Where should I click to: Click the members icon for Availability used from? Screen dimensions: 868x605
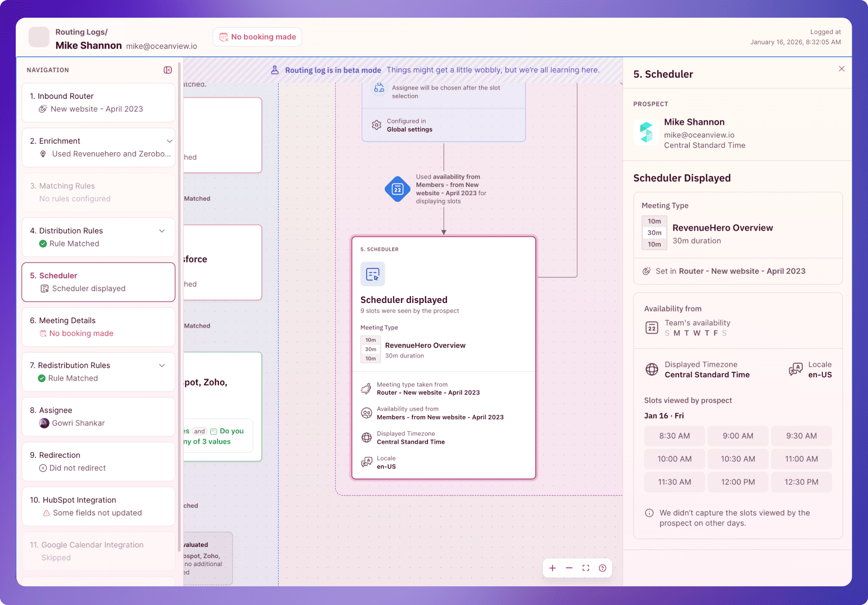tap(367, 413)
